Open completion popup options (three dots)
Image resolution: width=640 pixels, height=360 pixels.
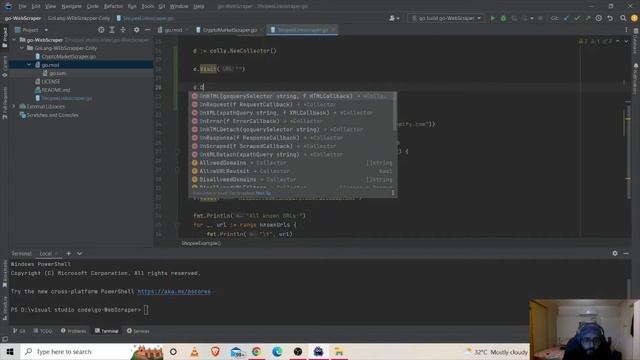(x=393, y=193)
